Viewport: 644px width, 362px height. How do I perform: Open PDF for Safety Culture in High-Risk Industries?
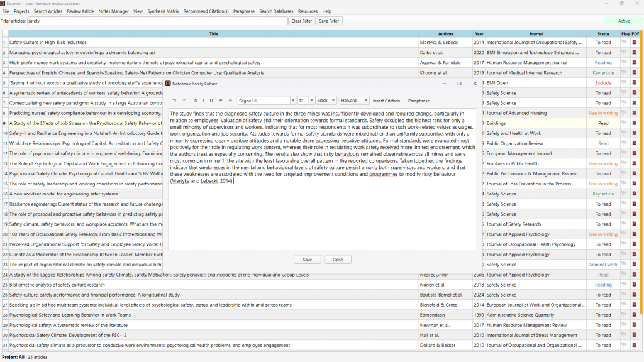(x=634, y=42)
